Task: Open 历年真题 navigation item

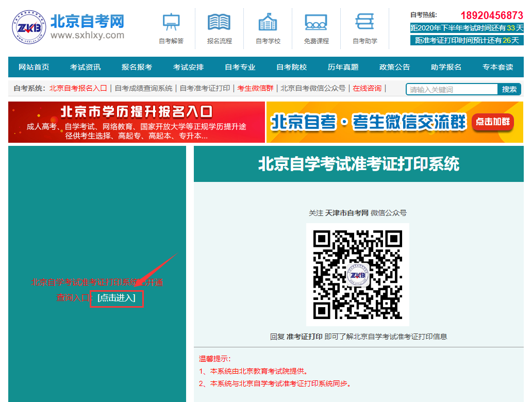Action: [x=343, y=67]
